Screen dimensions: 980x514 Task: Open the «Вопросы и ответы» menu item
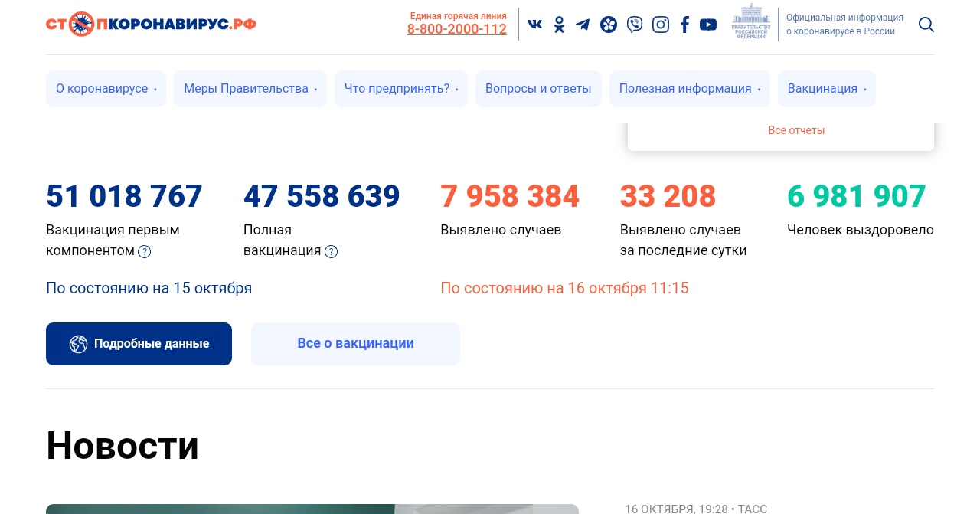[x=538, y=89]
